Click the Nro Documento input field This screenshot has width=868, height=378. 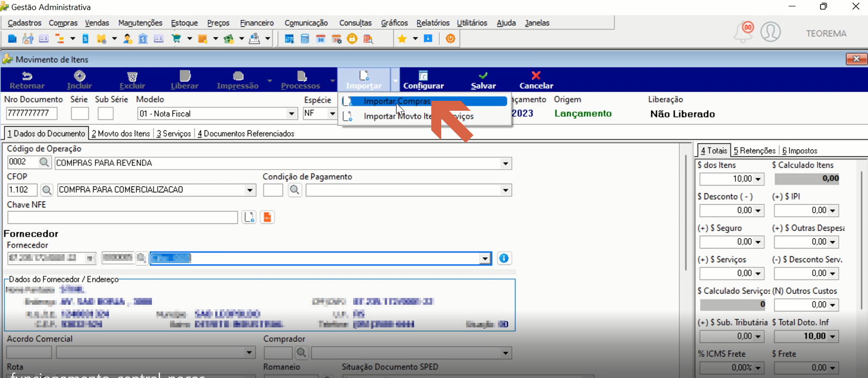tap(31, 113)
